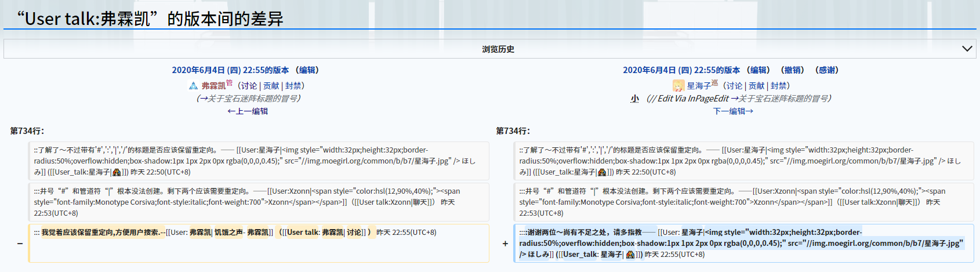
Task: Click right column 第734行: label
Action: pyautogui.click(x=513, y=131)
